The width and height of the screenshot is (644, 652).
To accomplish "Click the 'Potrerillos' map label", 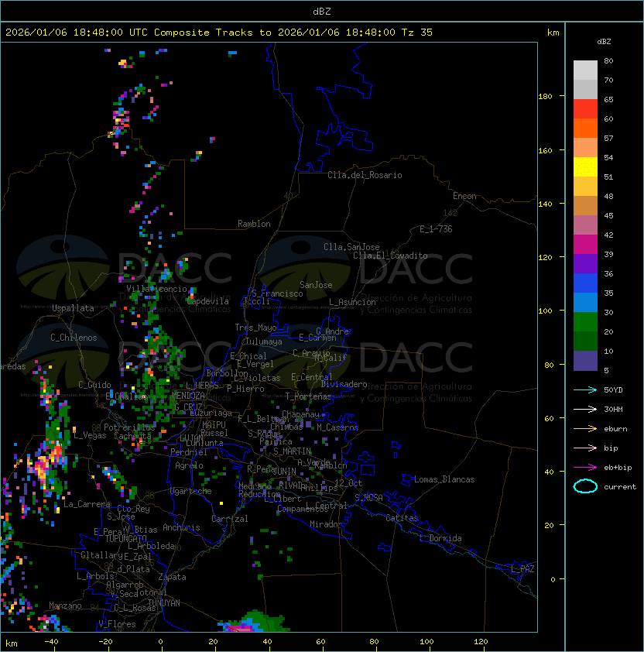I will (129, 427).
